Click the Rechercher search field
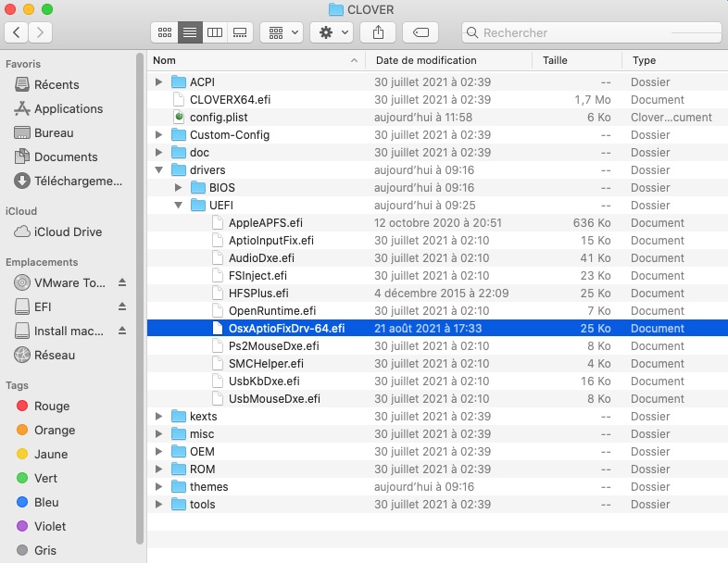Viewport: 728px width, 563px height. tap(592, 32)
